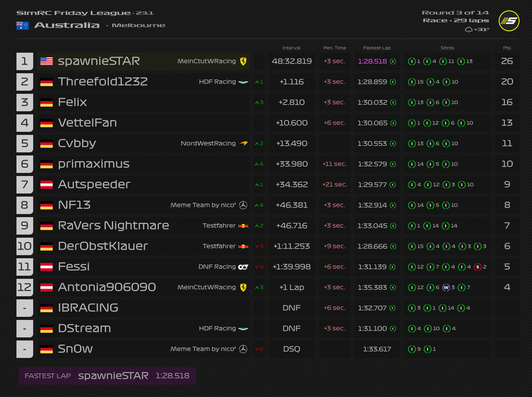Click the purple Fastest Lap banner at bottom

[x=107, y=375]
